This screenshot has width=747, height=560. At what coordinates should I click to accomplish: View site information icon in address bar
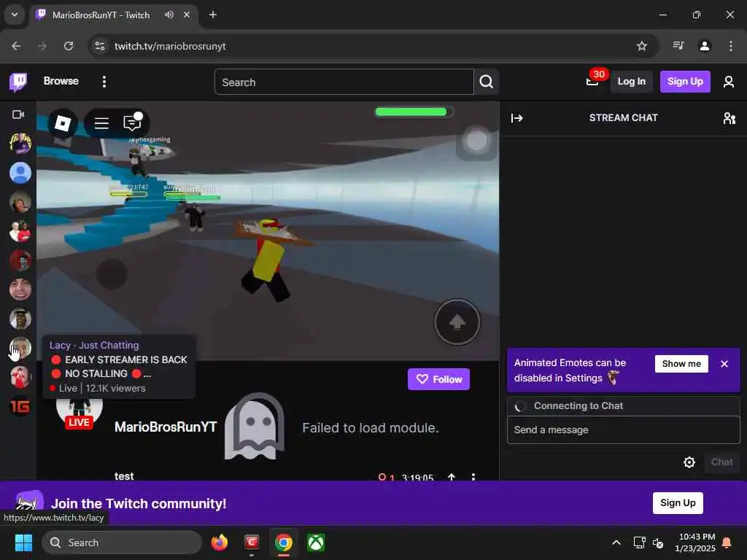pos(99,46)
